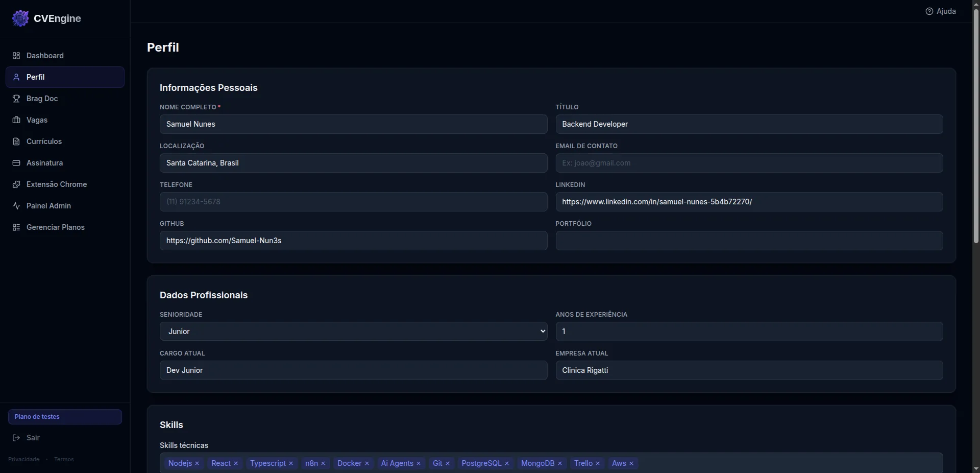Select the Assinatura card icon
The height and width of the screenshot is (473, 980).
pos(16,163)
